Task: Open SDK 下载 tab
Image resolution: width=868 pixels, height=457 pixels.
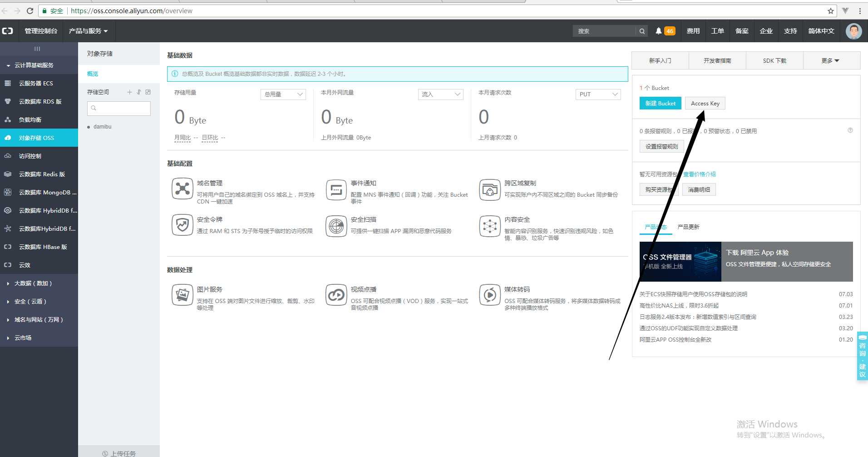Action: (774, 60)
